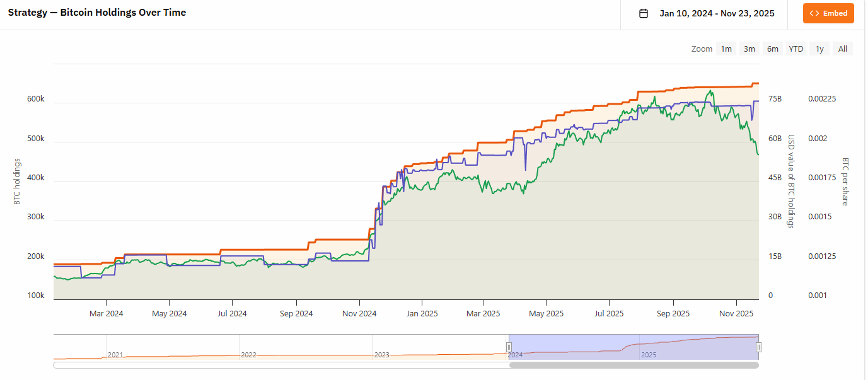Set zoom to 6m
This screenshot has height=380, width=868.
pos(773,49)
